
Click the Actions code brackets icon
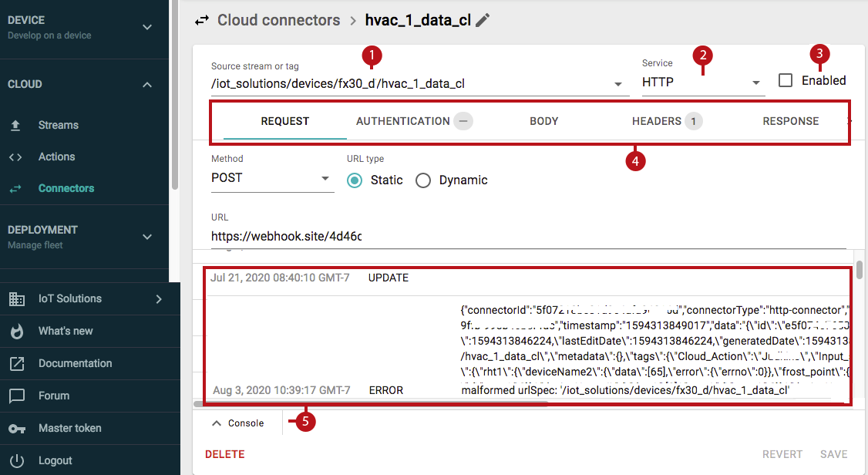pos(15,157)
